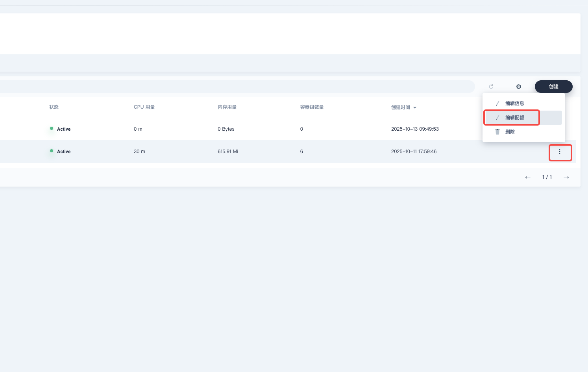588x372 pixels.
Task: Click the 容器组数量 column header
Action: [x=312, y=107]
